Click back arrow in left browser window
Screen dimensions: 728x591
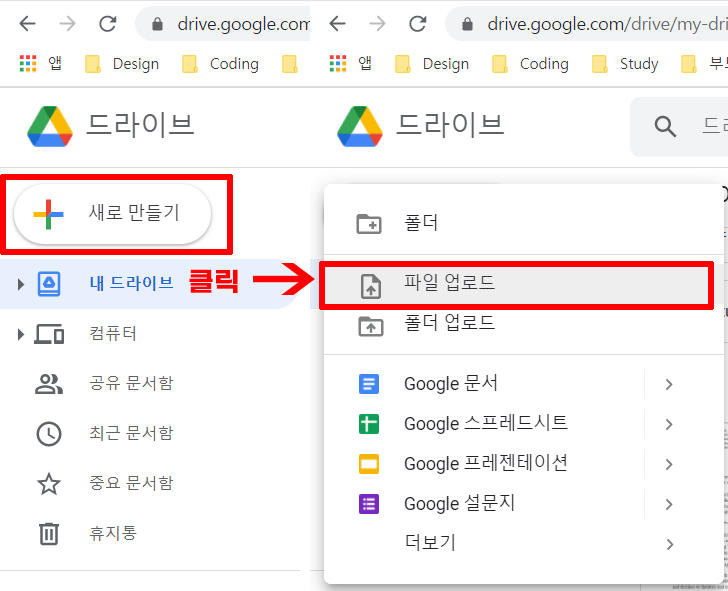coord(27,23)
